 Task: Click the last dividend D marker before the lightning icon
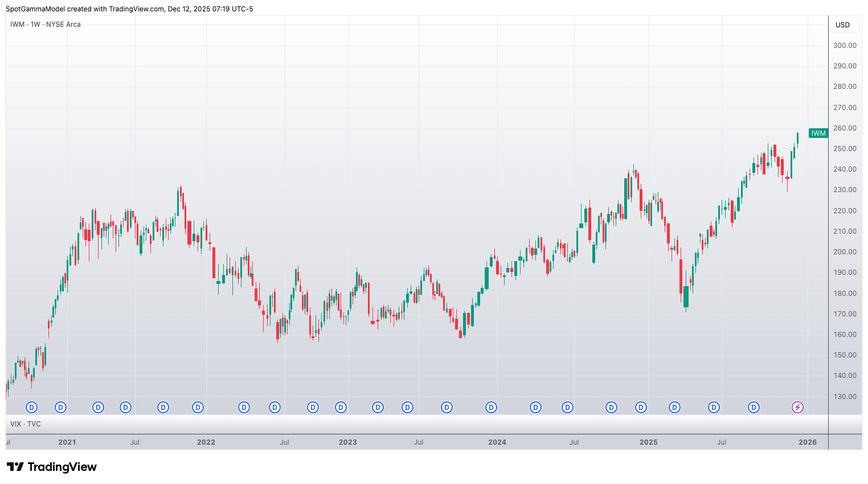(x=754, y=407)
